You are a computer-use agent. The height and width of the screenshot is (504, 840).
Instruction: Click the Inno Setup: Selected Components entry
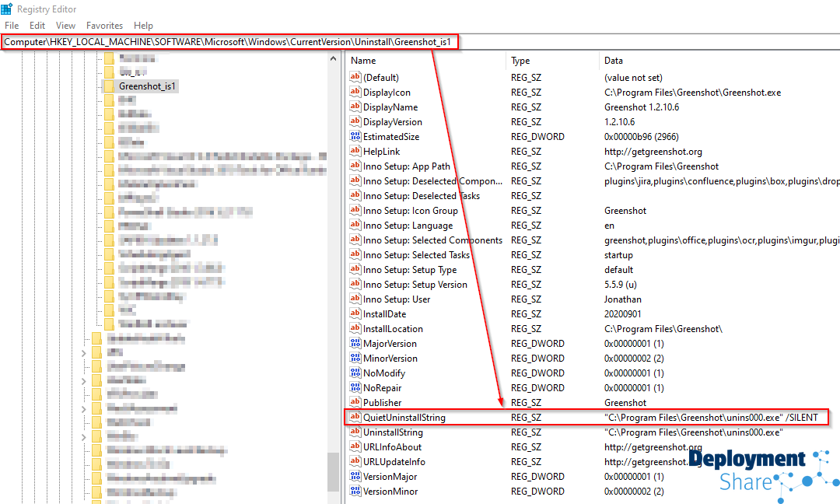[x=433, y=240]
